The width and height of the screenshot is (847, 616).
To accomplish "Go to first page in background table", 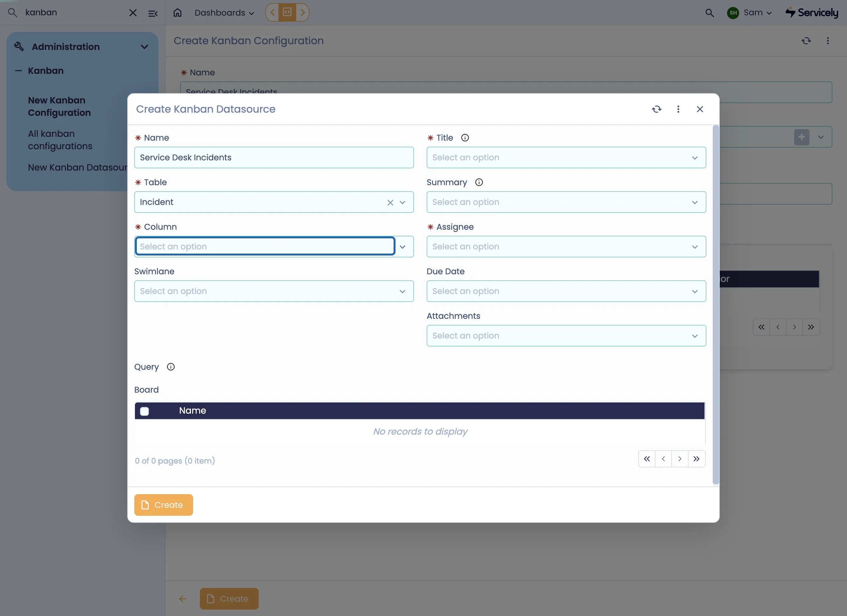I will tap(761, 327).
